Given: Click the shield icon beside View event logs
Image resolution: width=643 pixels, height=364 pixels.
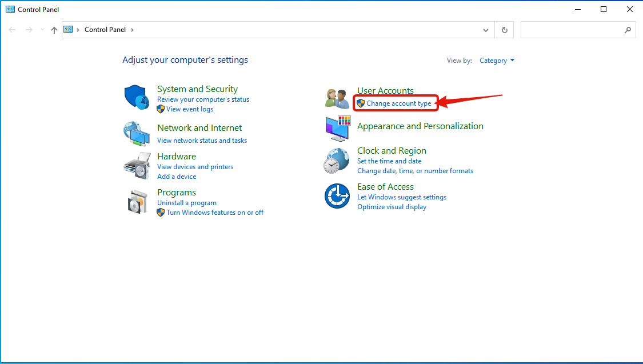Looking at the screenshot, I should pos(161,109).
